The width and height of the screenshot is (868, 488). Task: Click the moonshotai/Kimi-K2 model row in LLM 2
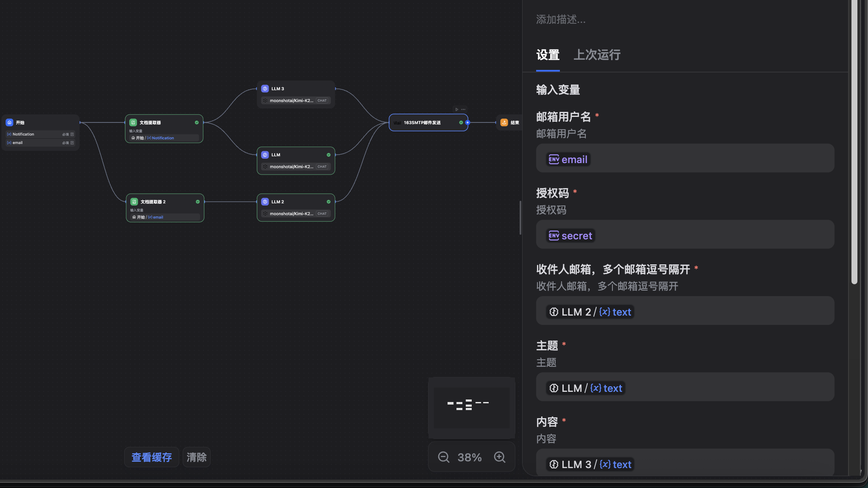click(x=296, y=213)
